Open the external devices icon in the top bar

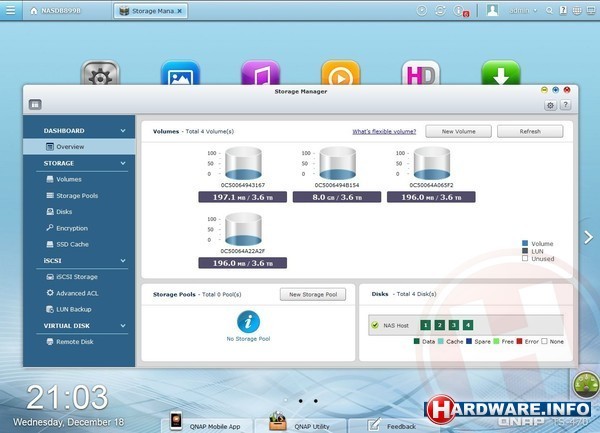[x=440, y=11]
